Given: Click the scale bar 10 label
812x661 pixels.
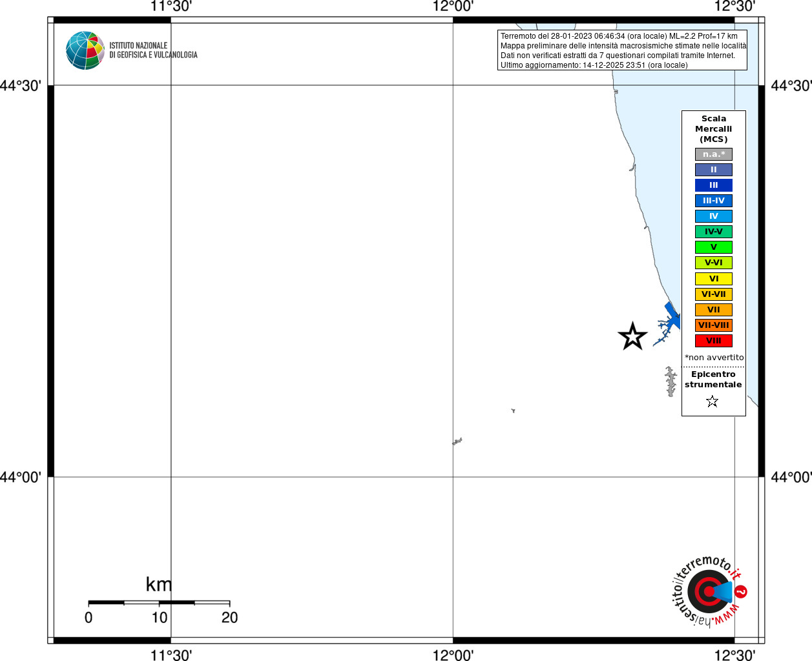Looking at the screenshot, I should click(x=160, y=618).
